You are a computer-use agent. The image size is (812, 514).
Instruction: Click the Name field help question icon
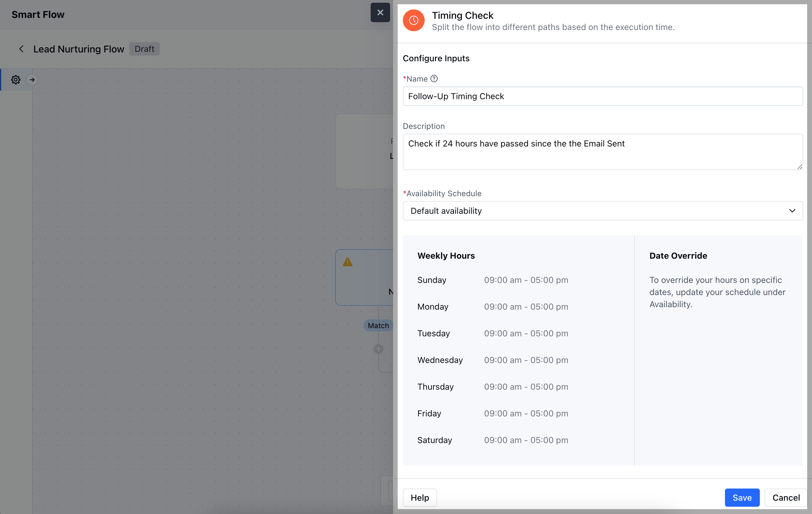pyautogui.click(x=434, y=79)
